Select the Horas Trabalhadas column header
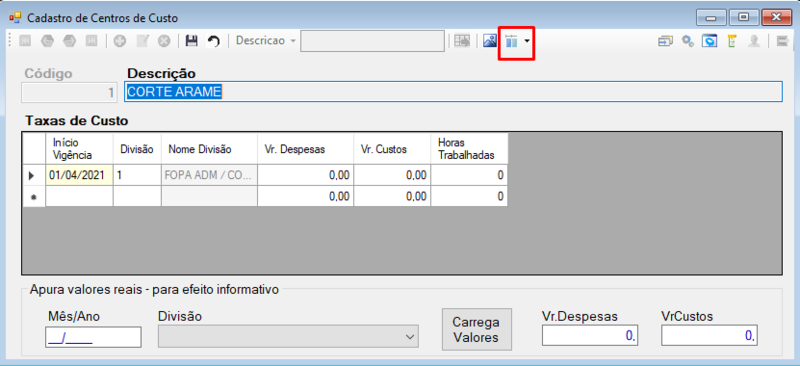Image resolution: width=800 pixels, height=366 pixels. click(x=469, y=149)
